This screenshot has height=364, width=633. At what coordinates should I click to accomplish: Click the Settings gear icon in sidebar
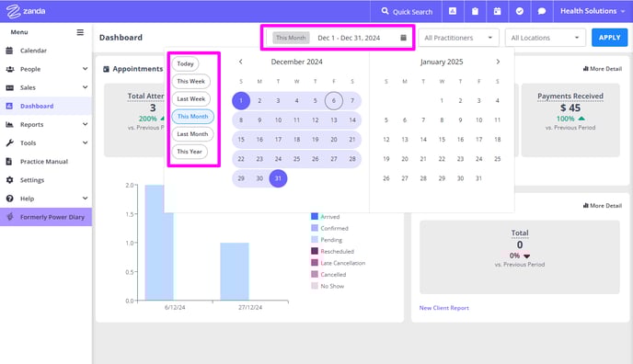pyautogui.click(x=10, y=180)
